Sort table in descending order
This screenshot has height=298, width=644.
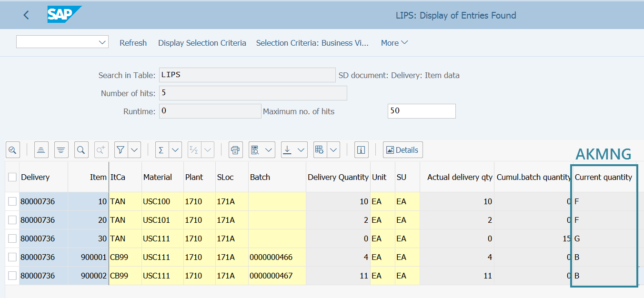tap(61, 150)
